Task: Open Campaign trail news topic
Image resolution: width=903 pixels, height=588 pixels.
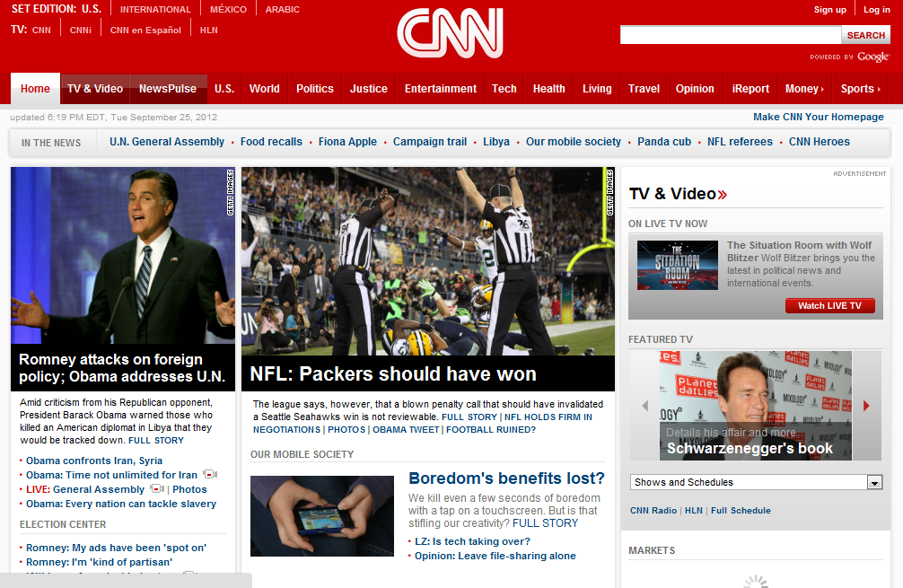Action: (430, 142)
